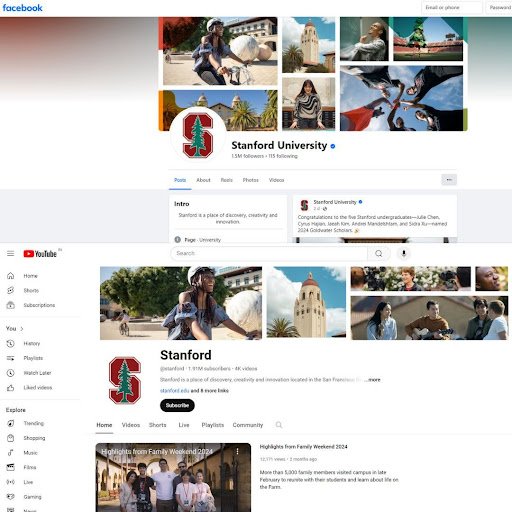This screenshot has width=512, height=512.
Task: Search within the Stanford channel
Action: click(x=279, y=425)
